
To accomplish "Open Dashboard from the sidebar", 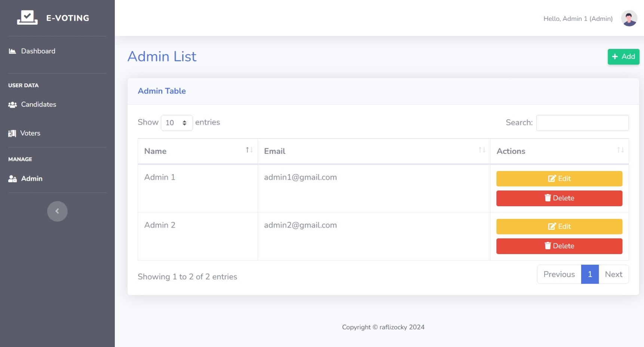I will [38, 51].
